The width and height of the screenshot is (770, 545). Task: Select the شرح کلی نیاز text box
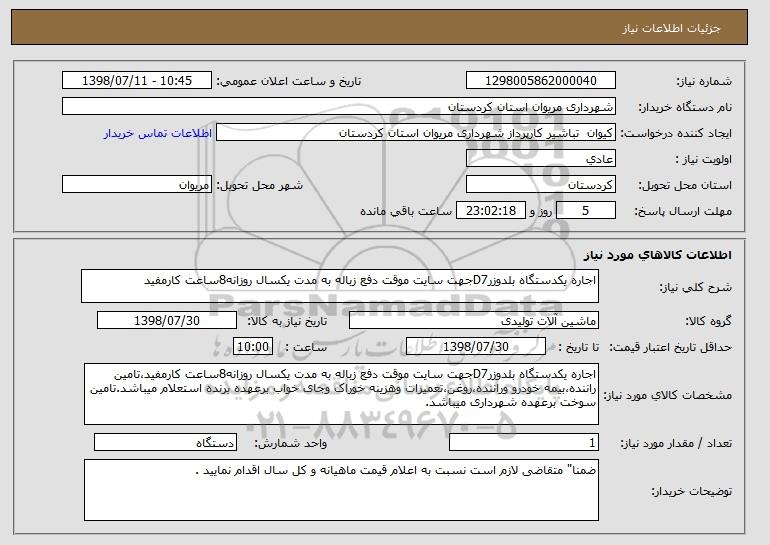point(340,286)
